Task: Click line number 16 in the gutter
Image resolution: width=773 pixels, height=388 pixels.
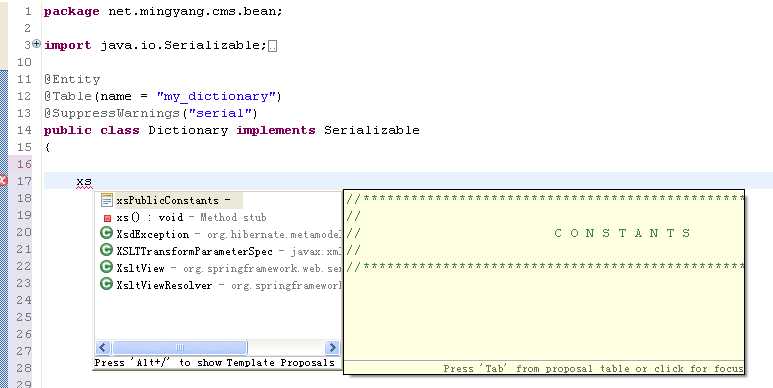Action: (24, 164)
